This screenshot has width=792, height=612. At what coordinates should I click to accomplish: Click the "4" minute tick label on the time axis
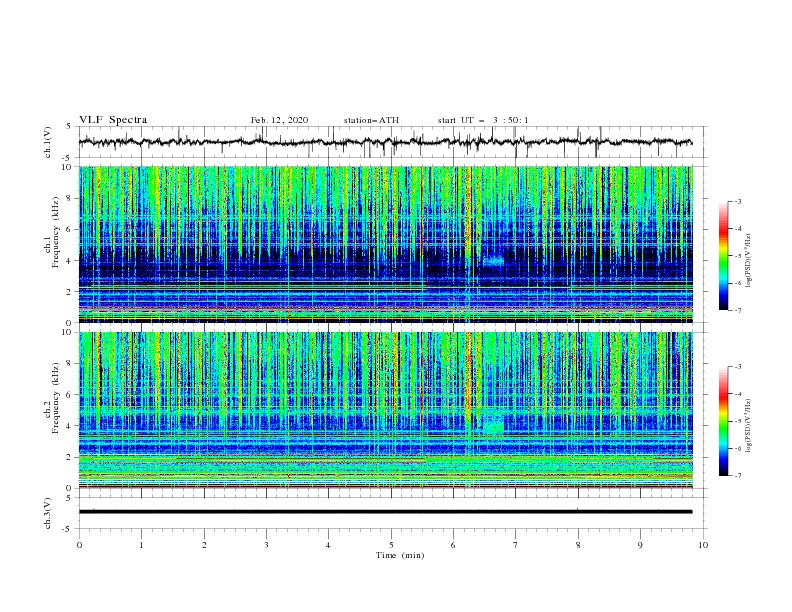[x=328, y=545]
